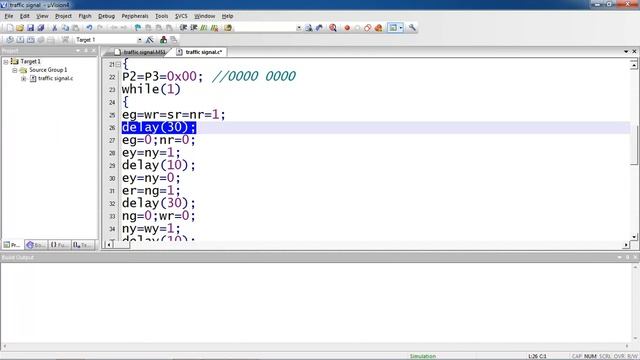This screenshot has height=360, width=640.
Task: Open the window layout dropdown button
Action: (401, 28)
